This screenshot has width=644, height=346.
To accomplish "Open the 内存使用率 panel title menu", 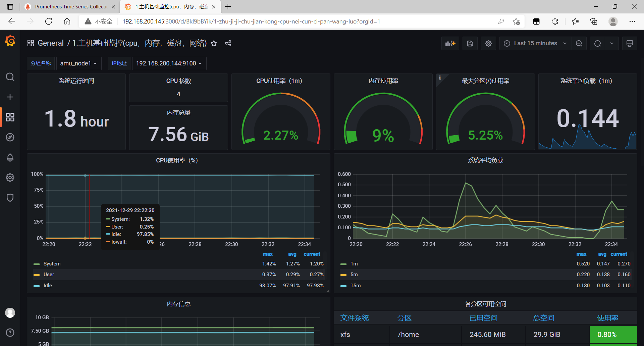I will click(383, 81).
